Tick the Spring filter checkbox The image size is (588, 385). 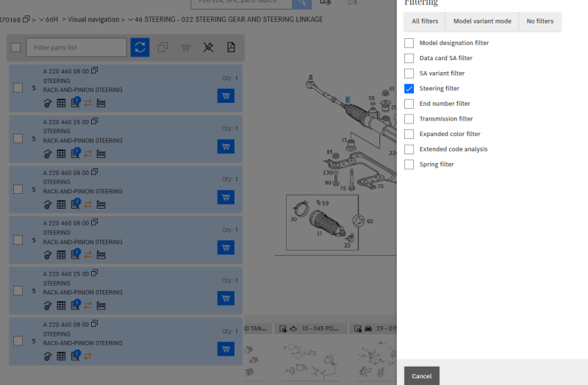tap(409, 165)
